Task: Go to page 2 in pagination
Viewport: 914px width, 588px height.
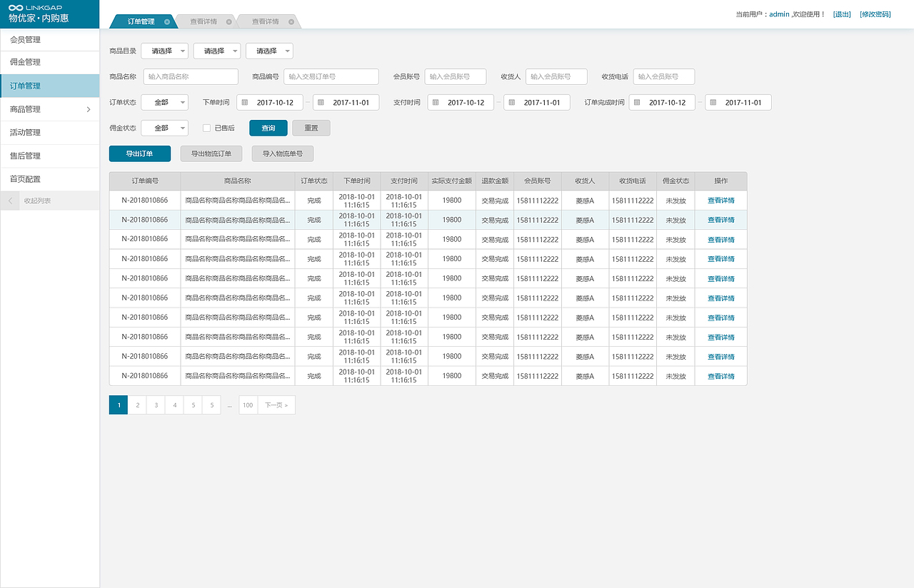Action: coord(137,405)
